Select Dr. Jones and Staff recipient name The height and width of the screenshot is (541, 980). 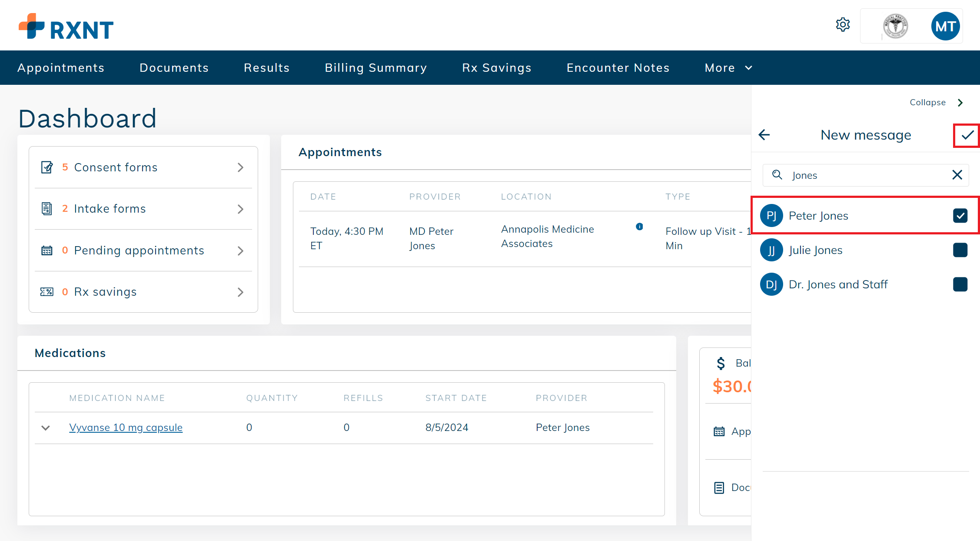point(838,284)
